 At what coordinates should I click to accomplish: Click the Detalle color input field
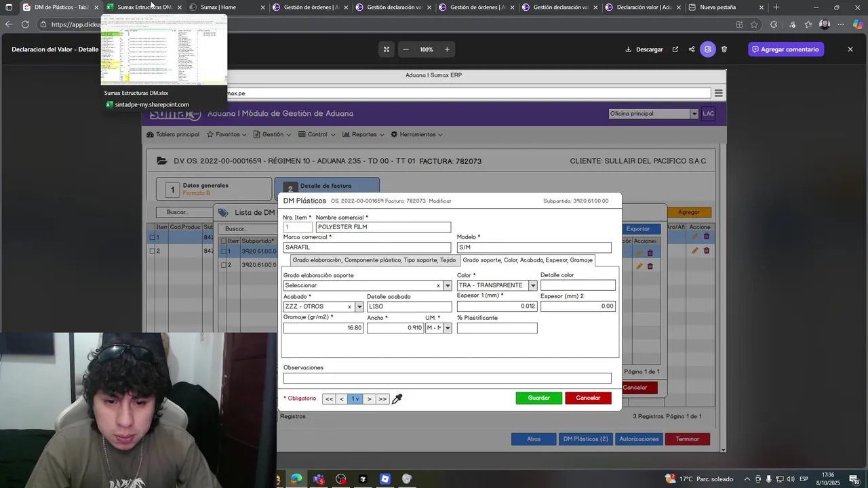pos(578,285)
